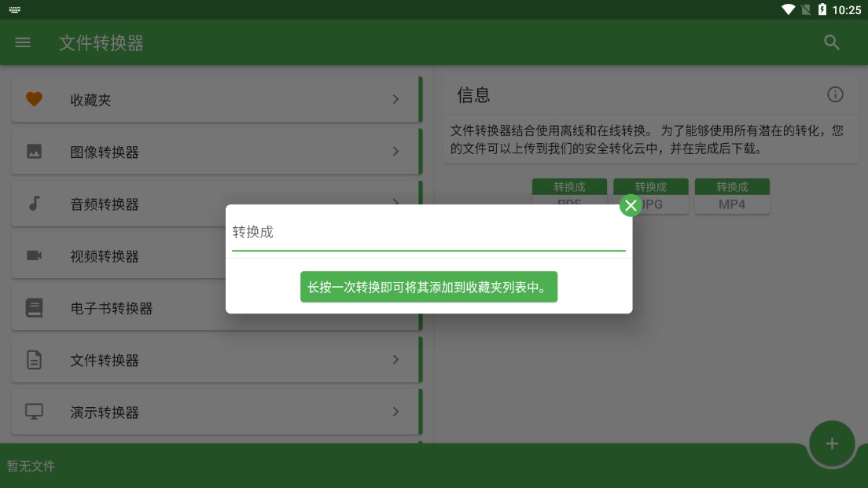Click the document file converter icon
Screen dimensions: 868x488
click(x=35, y=360)
